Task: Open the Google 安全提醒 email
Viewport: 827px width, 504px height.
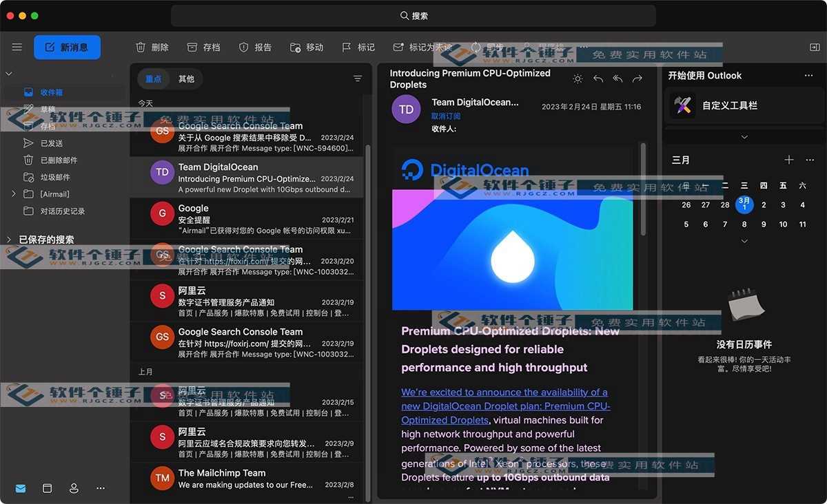Action: click(247, 219)
